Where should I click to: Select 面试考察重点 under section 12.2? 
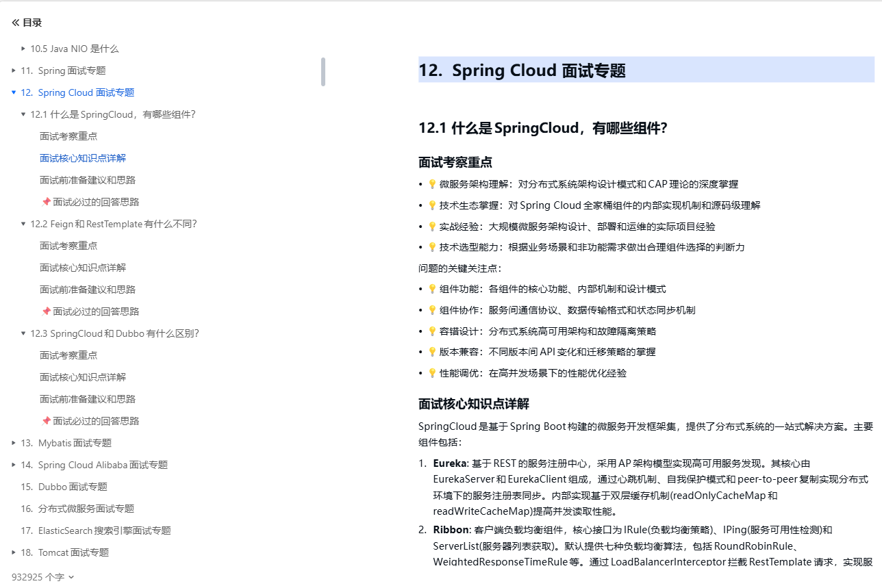pyautogui.click(x=68, y=246)
